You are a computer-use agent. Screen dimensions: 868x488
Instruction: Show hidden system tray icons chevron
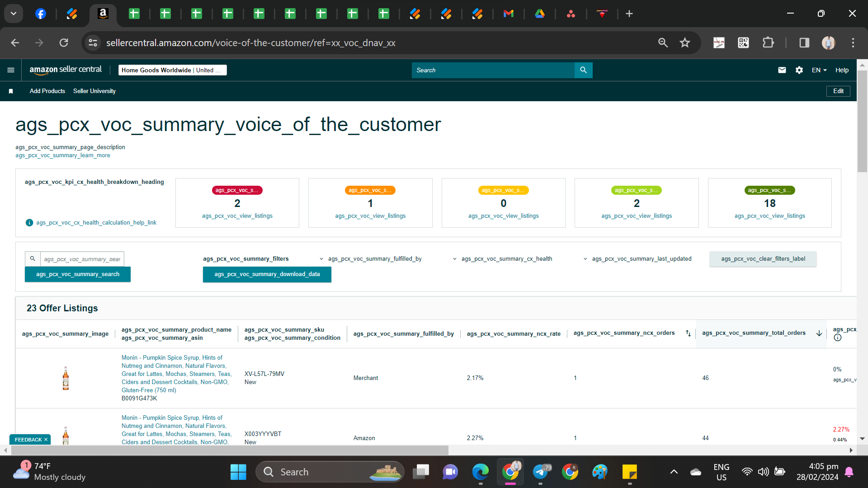coord(674,472)
